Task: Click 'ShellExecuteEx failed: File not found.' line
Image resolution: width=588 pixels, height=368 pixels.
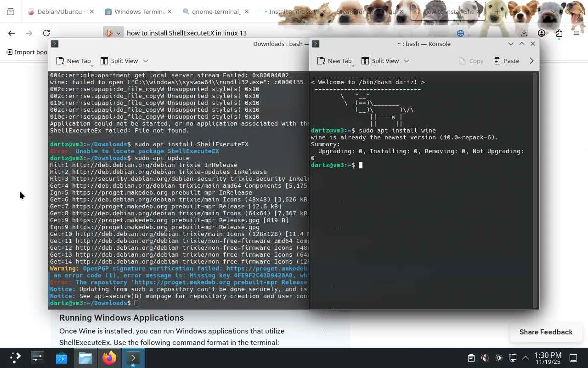Action: [120, 131]
